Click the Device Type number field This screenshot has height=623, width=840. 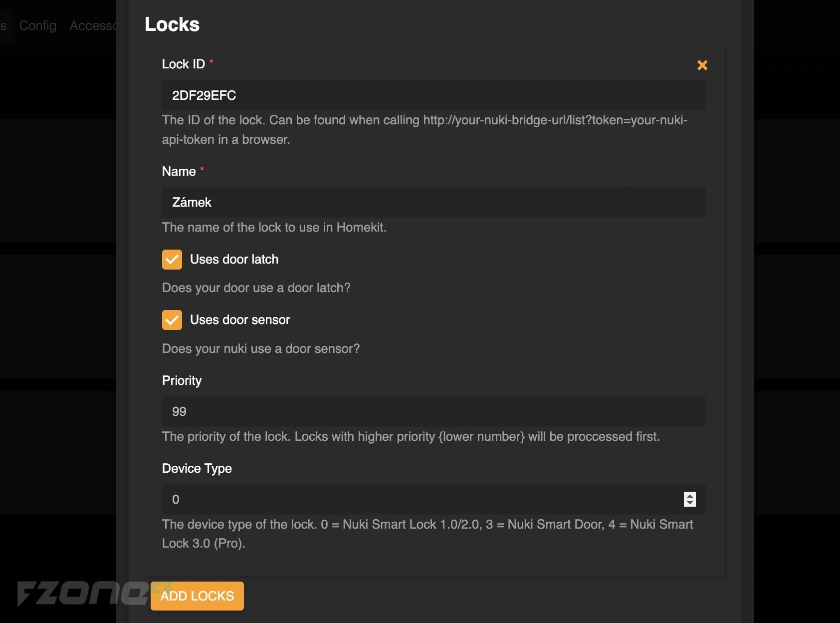pos(421,499)
